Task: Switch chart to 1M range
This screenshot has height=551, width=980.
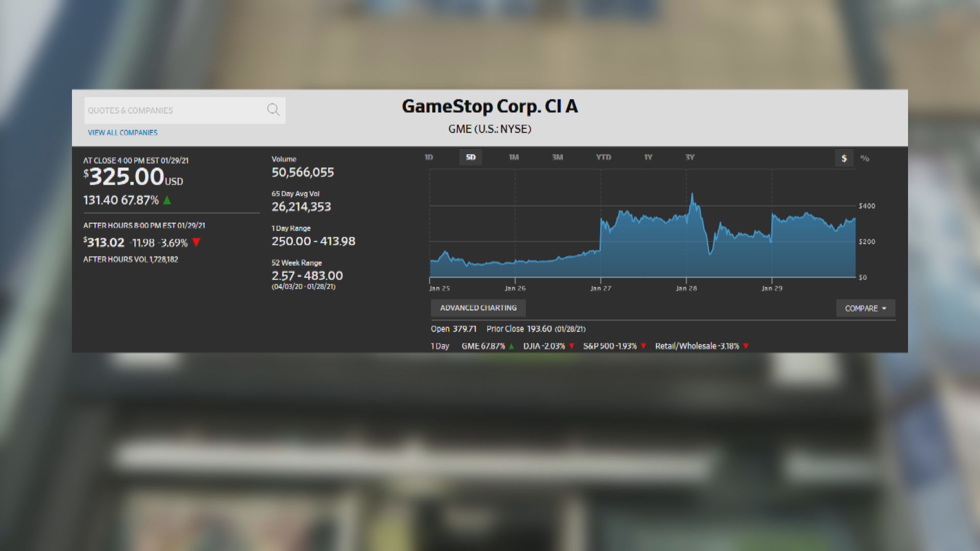Action: click(513, 157)
